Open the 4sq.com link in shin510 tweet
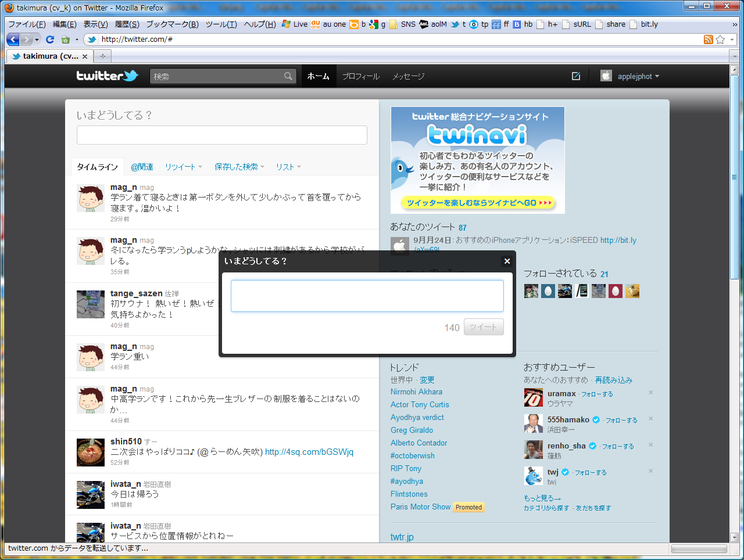The image size is (744, 560). pyautogui.click(x=309, y=452)
